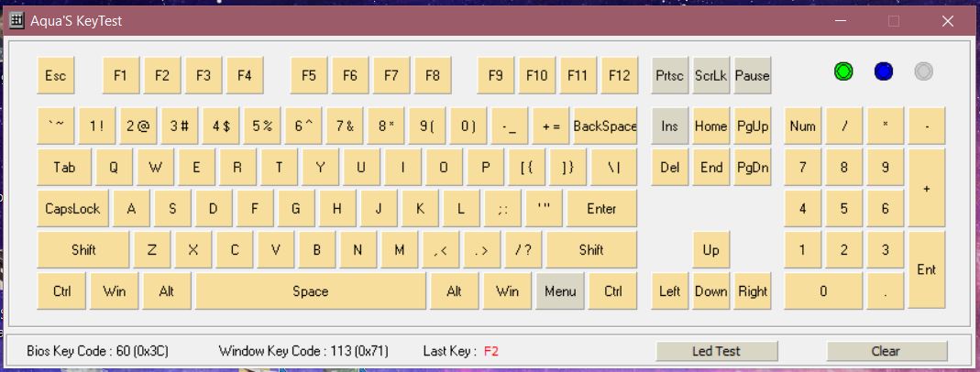Image resolution: width=980 pixels, height=372 pixels.
Task: Click the numpad 8 key button
Action: tap(843, 168)
